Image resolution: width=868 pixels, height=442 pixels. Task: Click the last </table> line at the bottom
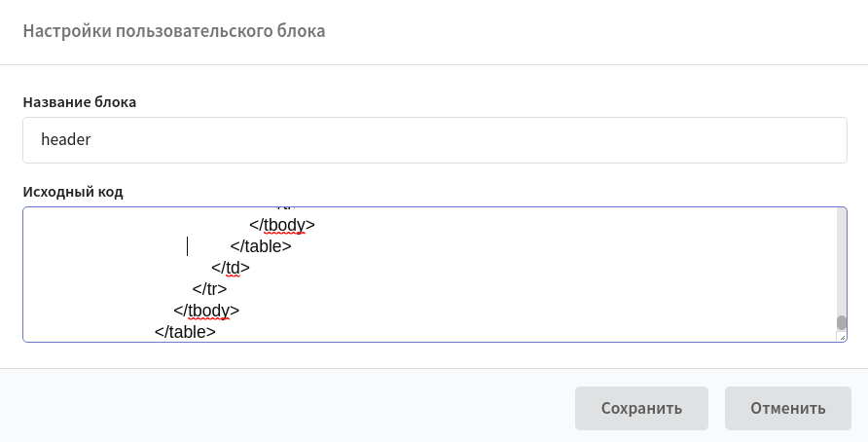pyautogui.click(x=185, y=332)
